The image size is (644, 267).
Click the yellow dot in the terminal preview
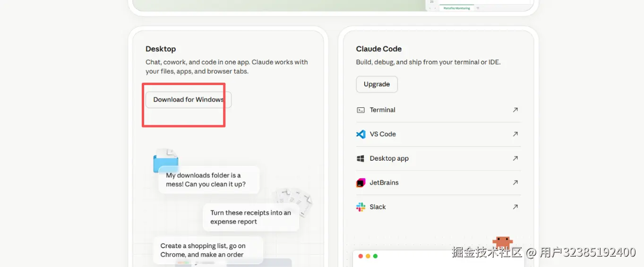pos(368,256)
